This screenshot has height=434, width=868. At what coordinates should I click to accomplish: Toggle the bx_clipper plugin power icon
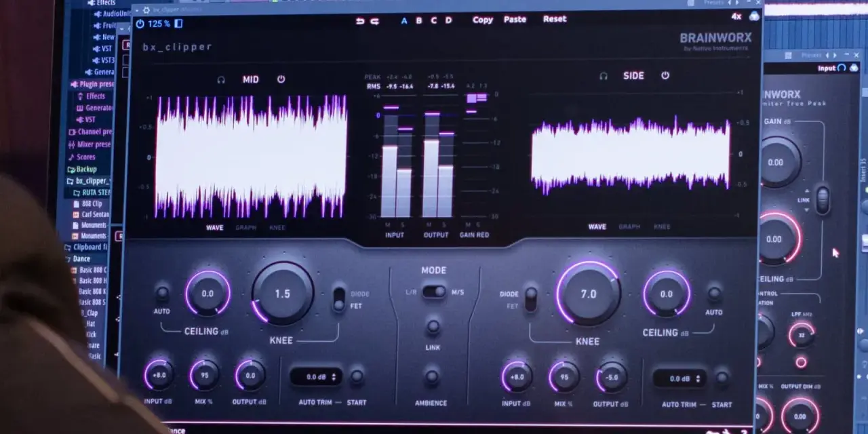click(x=140, y=24)
